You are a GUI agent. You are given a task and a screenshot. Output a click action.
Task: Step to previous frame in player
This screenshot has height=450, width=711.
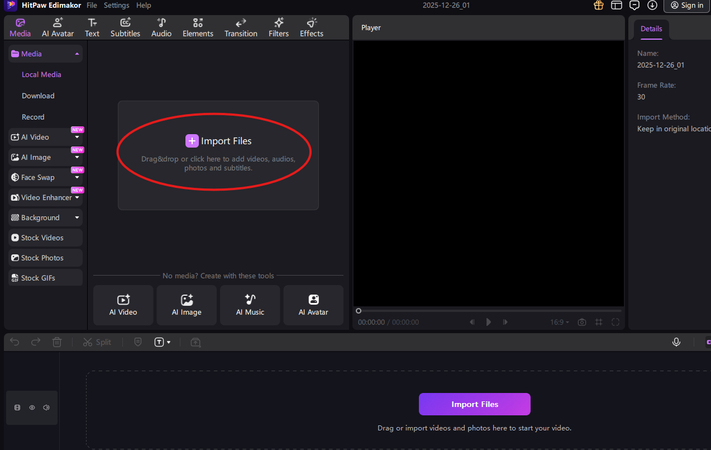[472, 322]
